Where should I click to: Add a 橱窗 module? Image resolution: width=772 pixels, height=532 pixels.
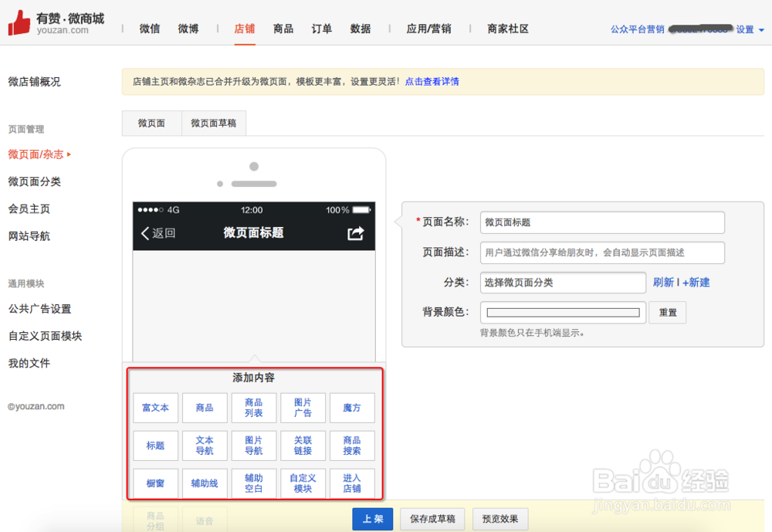point(156,483)
